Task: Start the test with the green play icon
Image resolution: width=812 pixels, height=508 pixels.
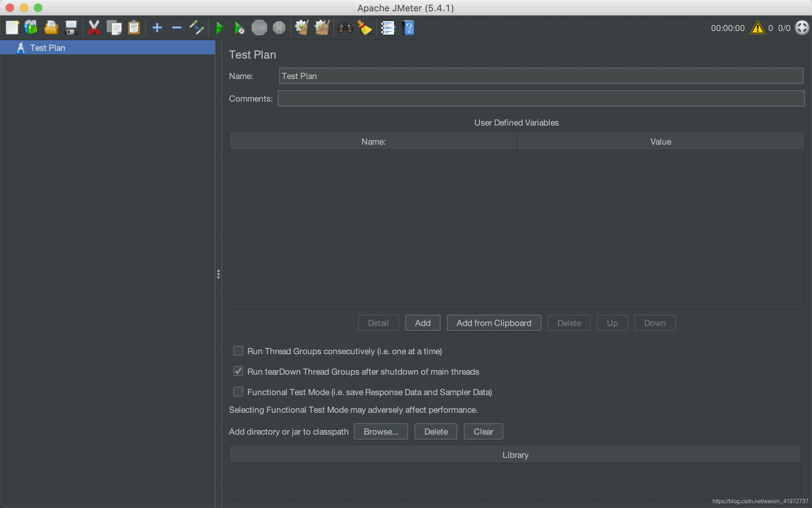Action: pyautogui.click(x=220, y=28)
